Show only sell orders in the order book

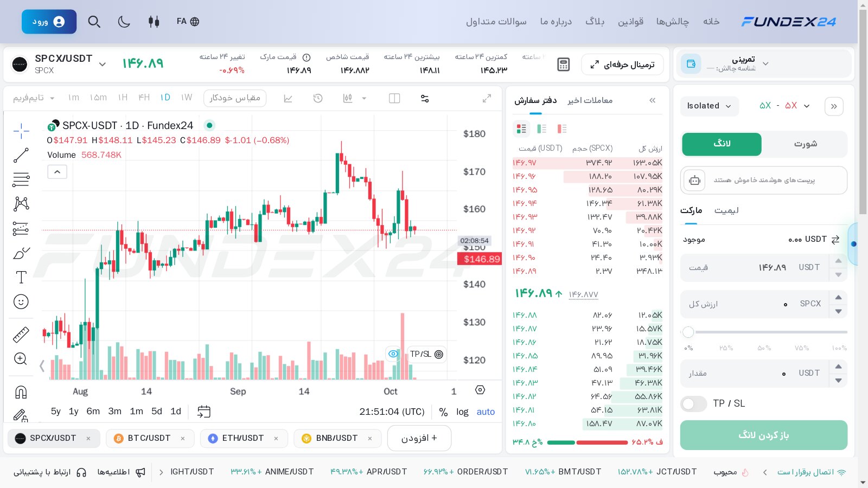pos(562,129)
